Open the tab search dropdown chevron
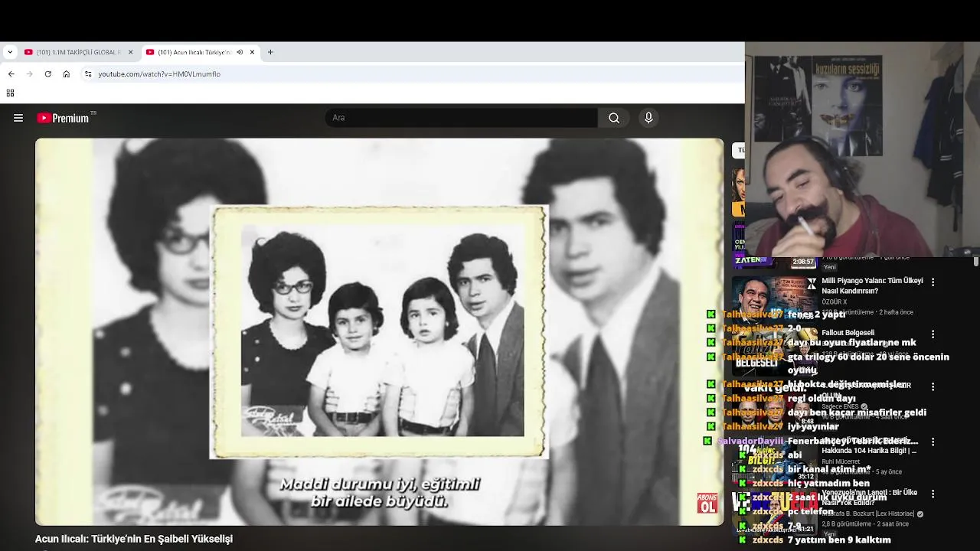The width and height of the screenshot is (980, 551). point(10,52)
